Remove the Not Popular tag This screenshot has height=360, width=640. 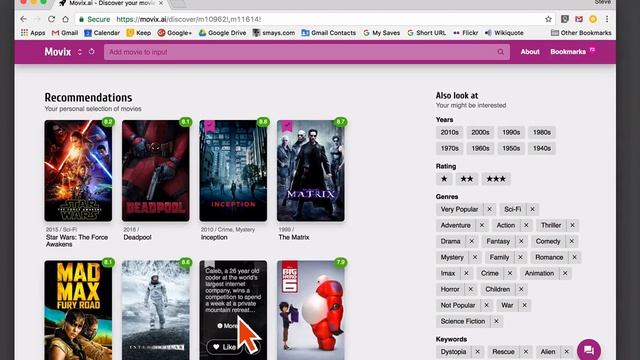pos(486,305)
